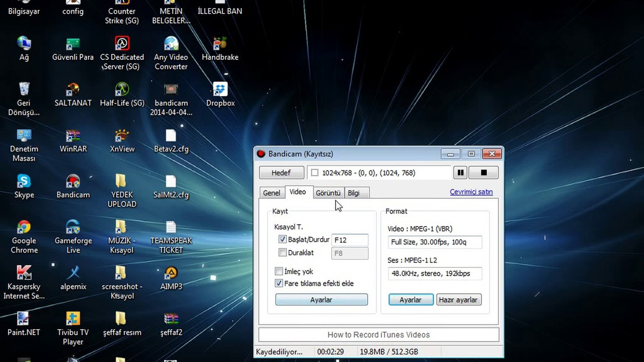Screen dimensions: 644x362
Task: Launch CS Dedicated Server (SG) shortcut
Action: click(122, 53)
